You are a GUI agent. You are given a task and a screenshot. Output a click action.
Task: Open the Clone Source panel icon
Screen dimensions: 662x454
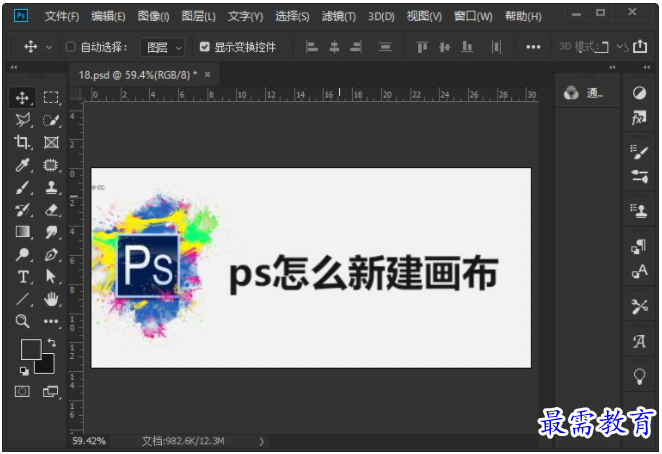639,210
